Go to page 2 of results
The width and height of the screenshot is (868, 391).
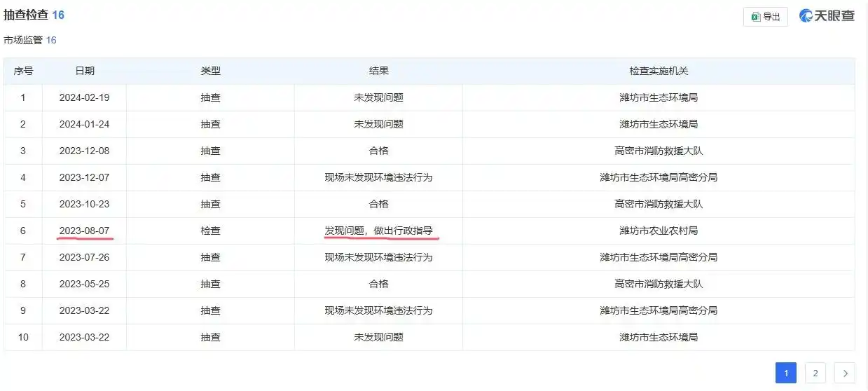point(815,373)
